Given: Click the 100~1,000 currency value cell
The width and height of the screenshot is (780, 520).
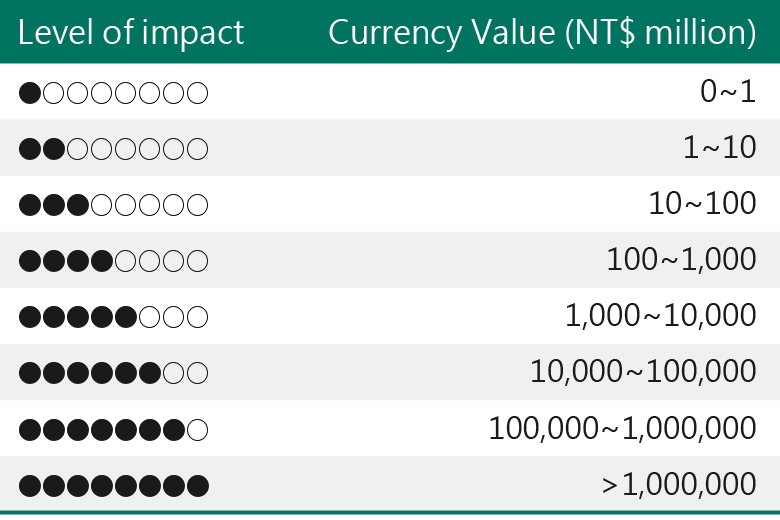Looking at the screenshot, I should pyautogui.click(x=682, y=260).
